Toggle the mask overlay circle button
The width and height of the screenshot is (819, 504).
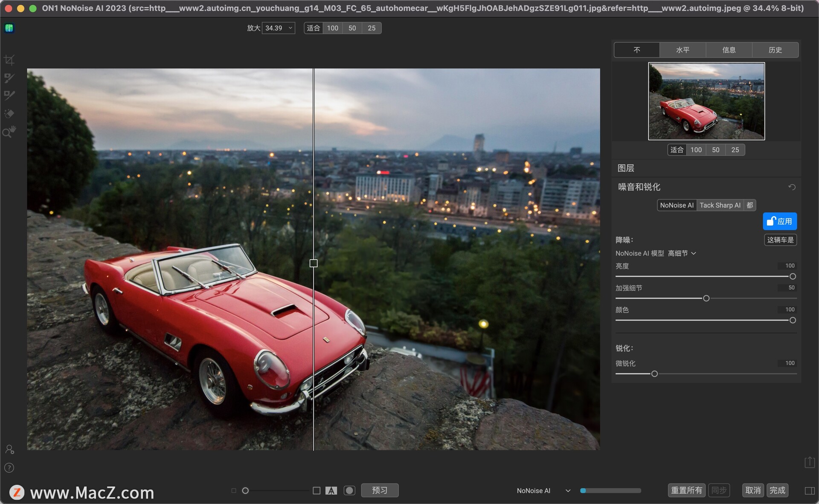click(349, 491)
